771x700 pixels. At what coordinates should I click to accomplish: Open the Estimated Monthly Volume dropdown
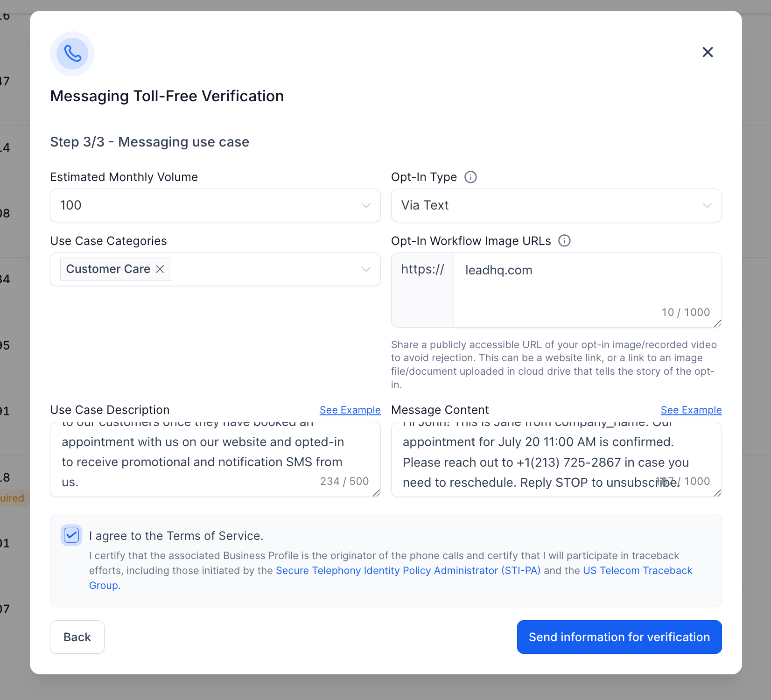pos(215,205)
